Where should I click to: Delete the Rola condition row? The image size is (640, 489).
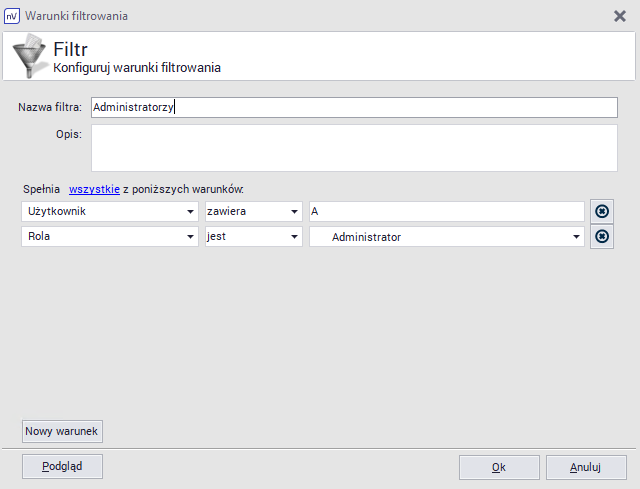click(601, 237)
